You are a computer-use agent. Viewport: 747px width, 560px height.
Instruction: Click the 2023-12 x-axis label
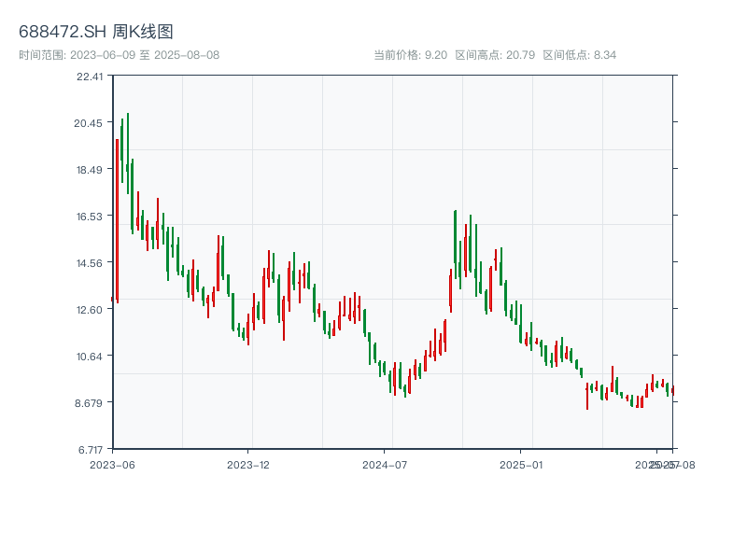248,465
